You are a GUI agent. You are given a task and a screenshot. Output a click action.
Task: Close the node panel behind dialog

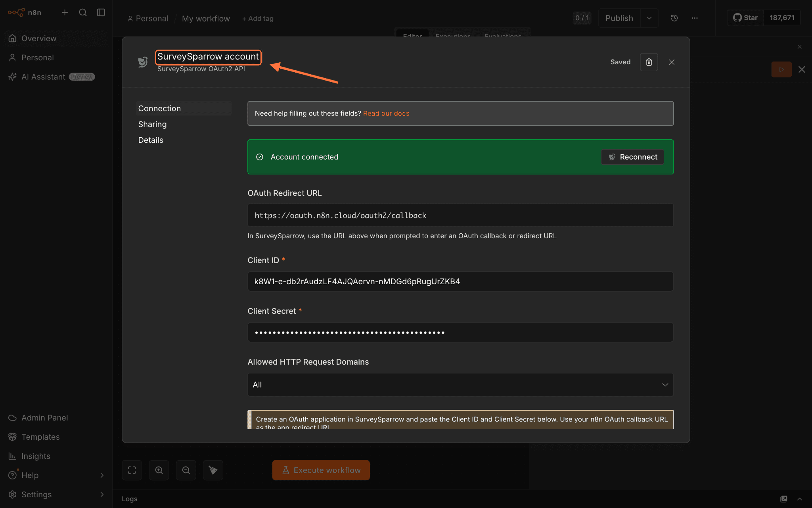click(802, 69)
